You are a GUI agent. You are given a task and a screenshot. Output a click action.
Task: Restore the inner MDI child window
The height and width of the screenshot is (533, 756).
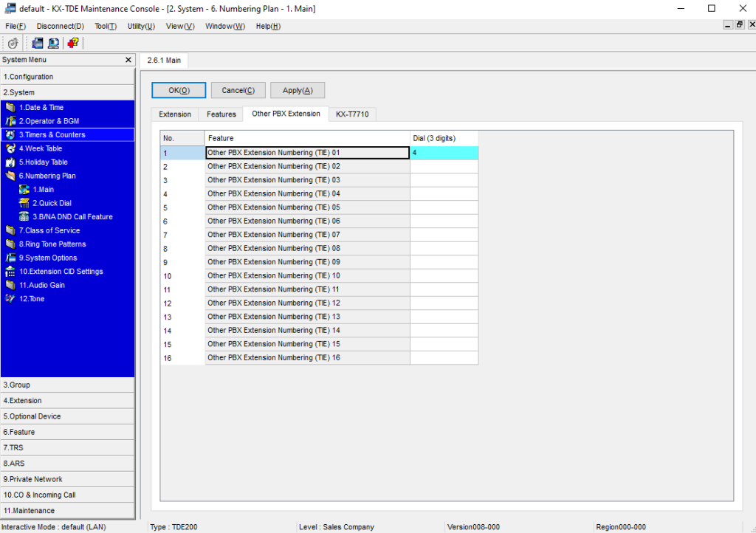point(740,24)
